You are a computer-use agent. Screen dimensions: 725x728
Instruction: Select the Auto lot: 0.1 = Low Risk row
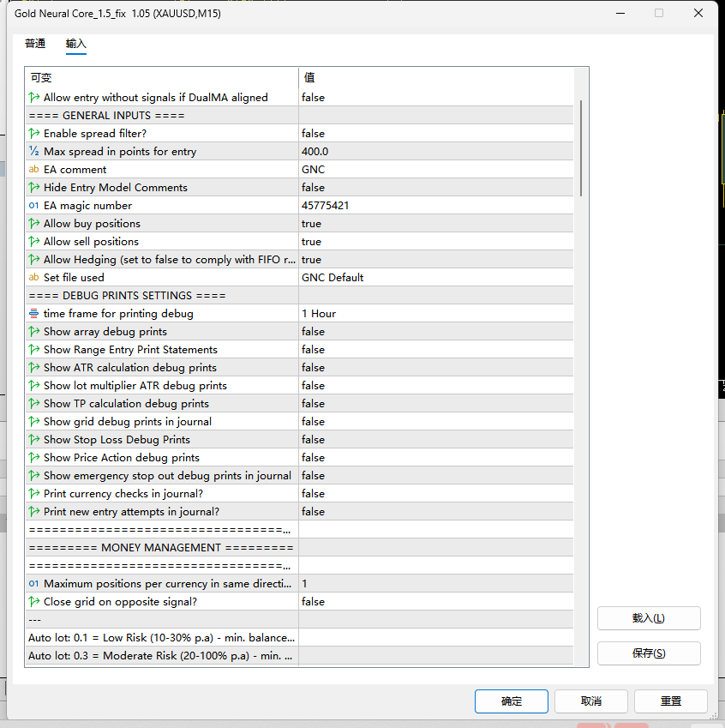tap(300, 638)
